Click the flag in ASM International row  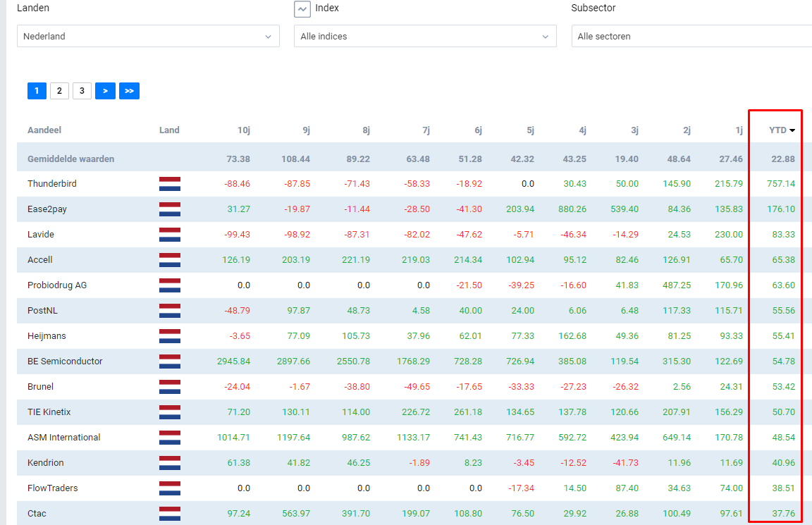pos(170,438)
